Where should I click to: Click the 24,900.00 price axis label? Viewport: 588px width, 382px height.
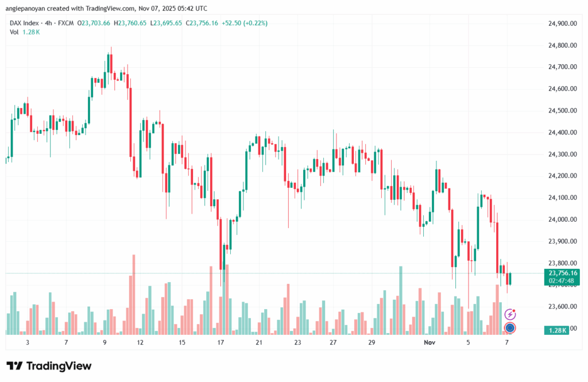click(x=563, y=24)
